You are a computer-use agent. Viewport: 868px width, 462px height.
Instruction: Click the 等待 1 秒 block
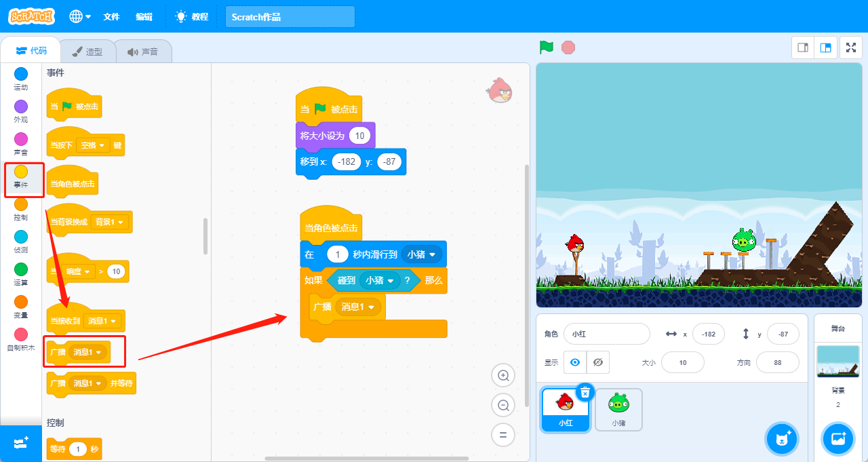[74, 449]
